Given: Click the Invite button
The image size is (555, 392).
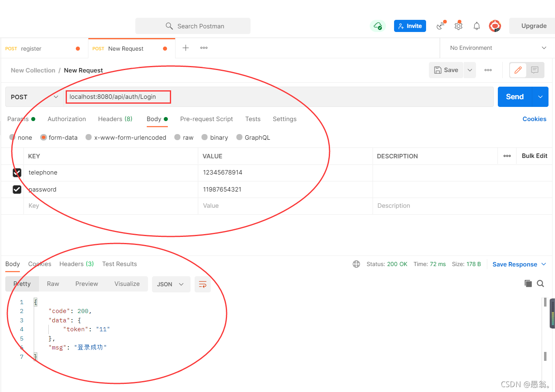Looking at the screenshot, I should pyautogui.click(x=410, y=26).
